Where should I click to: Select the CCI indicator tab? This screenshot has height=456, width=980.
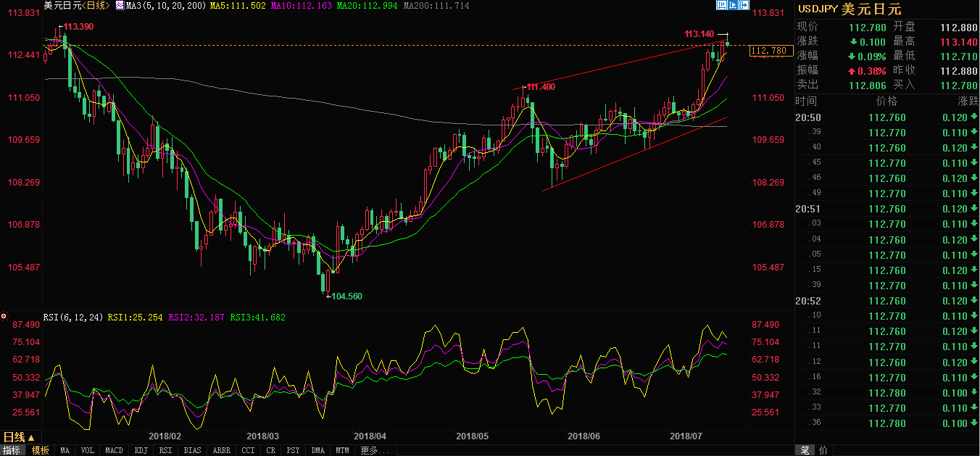(x=249, y=450)
